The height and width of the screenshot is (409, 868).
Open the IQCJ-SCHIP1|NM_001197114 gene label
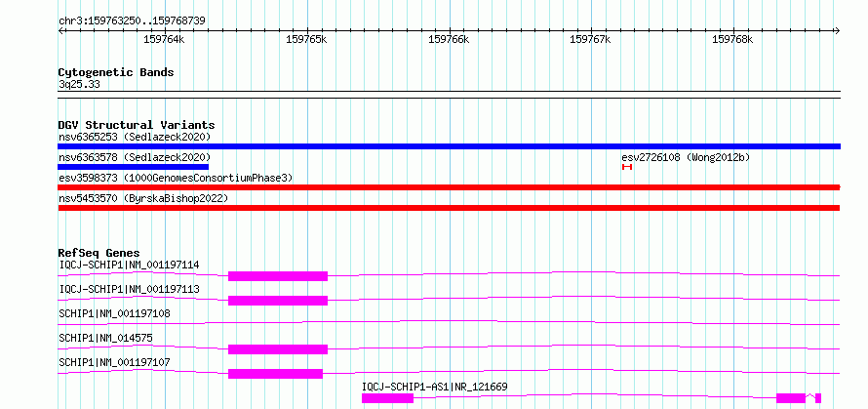[129, 265]
